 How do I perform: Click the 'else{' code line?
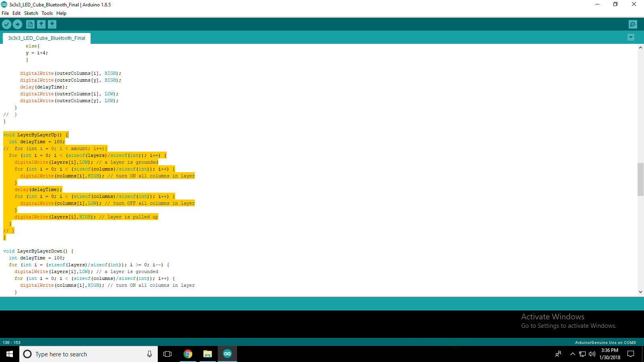pyautogui.click(x=33, y=46)
